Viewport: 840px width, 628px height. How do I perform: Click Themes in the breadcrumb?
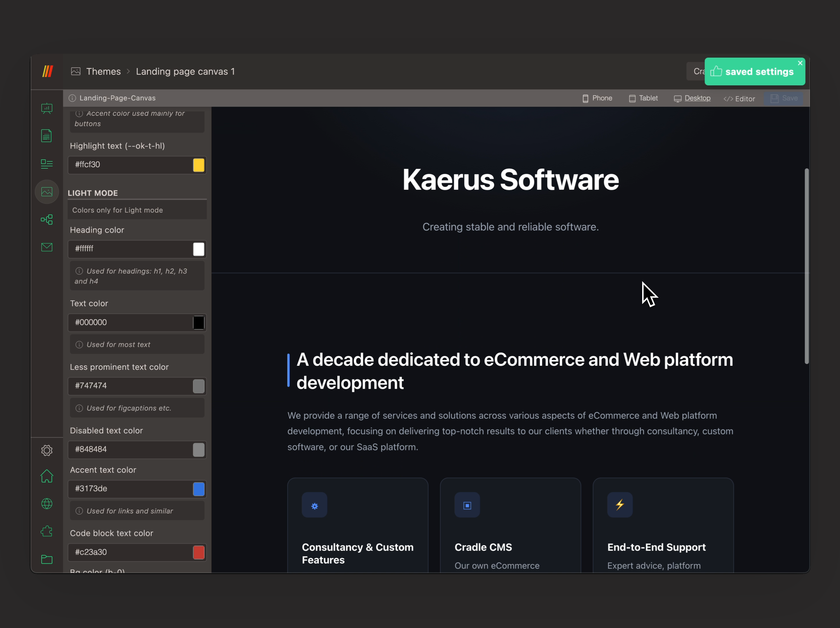(103, 71)
